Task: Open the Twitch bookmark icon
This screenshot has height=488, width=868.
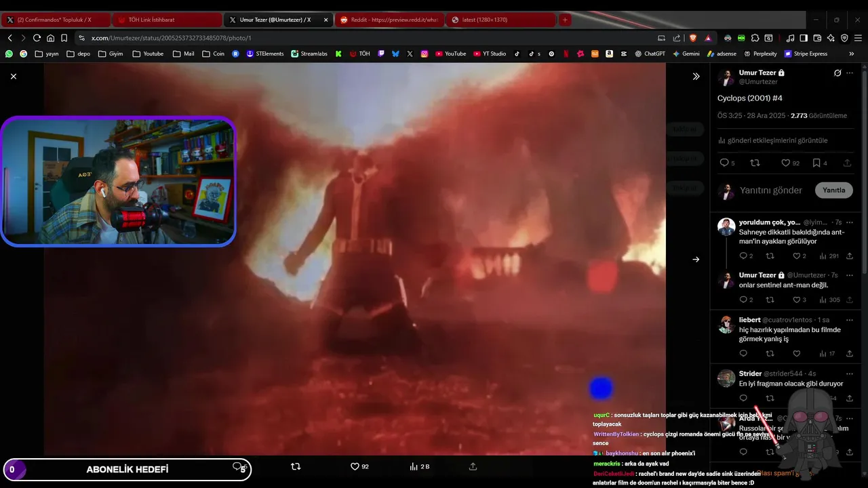Action: pyautogui.click(x=381, y=54)
